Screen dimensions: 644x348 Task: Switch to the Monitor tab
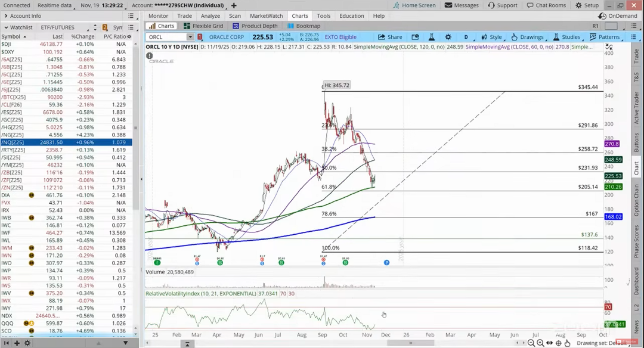pyautogui.click(x=158, y=16)
